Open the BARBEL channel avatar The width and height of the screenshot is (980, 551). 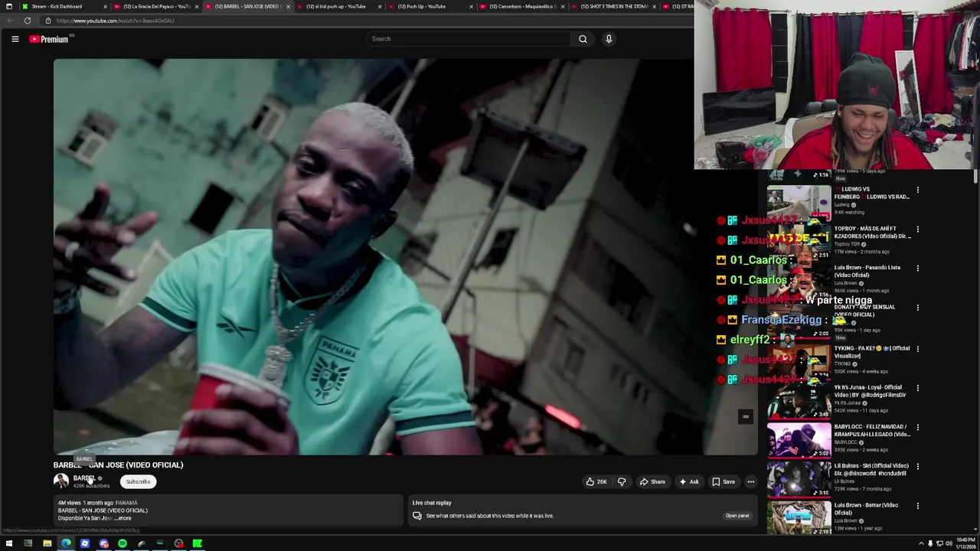click(x=60, y=481)
